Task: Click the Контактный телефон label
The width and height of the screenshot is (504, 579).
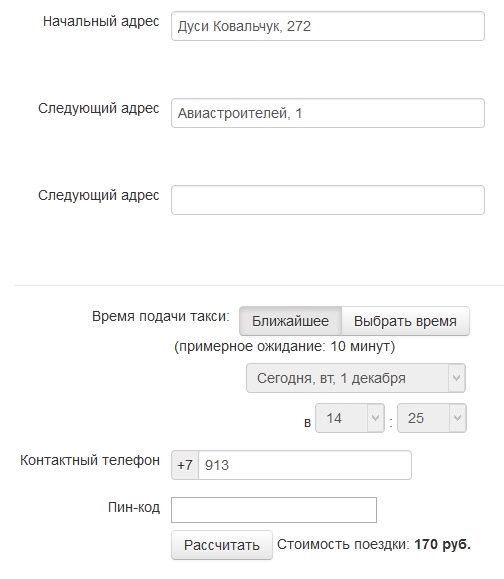Action: pos(90,460)
